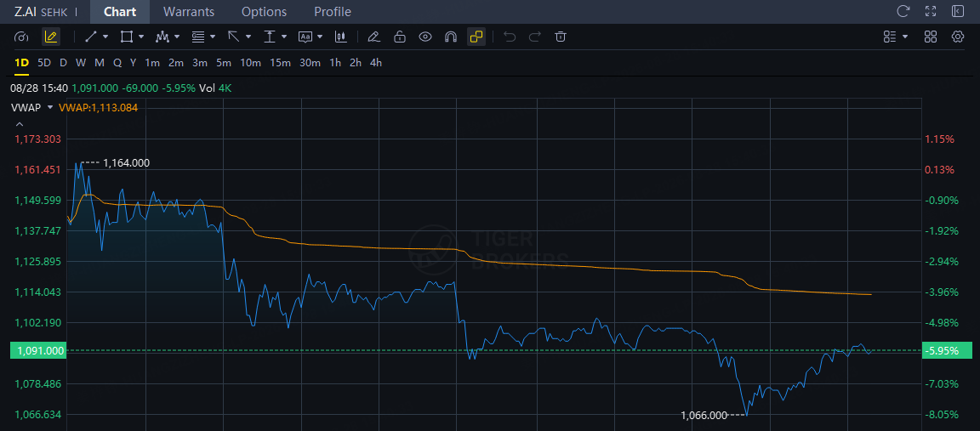This screenshot has height=431, width=980.
Task: Select the trend line drawing tool
Action: [x=91, y=37]
